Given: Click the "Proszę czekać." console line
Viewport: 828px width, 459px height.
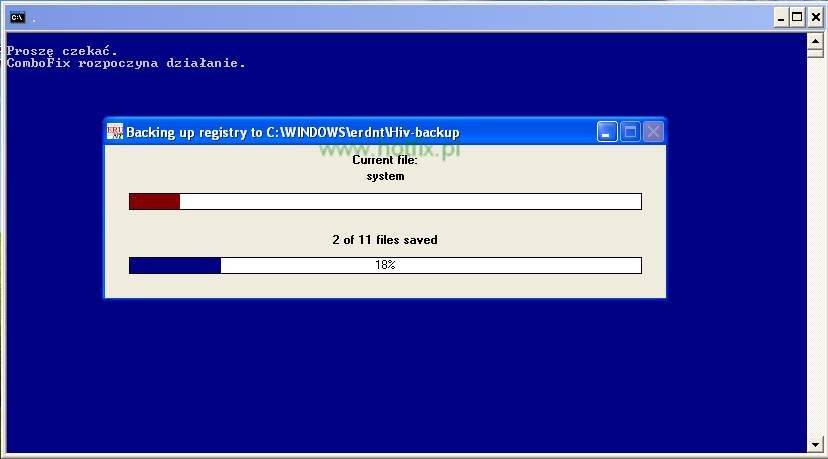Looking at the screenshot, I should (62, 50).
